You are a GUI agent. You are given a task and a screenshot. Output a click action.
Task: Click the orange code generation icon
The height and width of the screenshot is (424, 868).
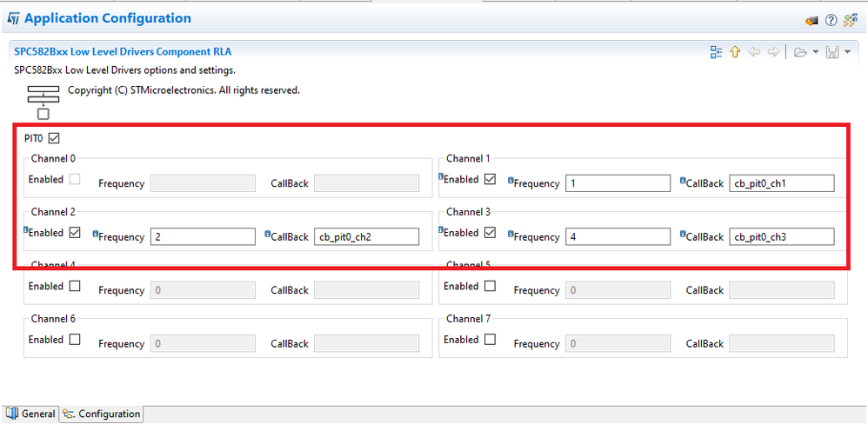[x=811, y=21]
